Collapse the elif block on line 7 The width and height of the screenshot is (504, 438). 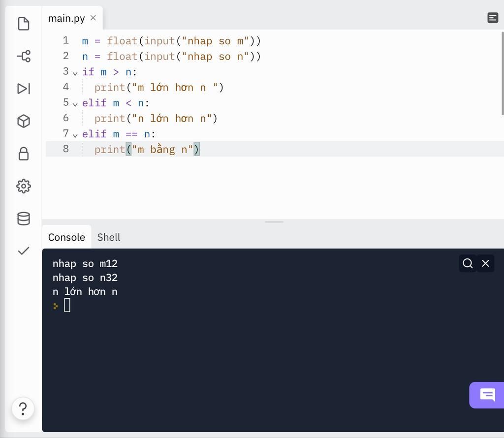pyautogui.click(x=75, y=135)
